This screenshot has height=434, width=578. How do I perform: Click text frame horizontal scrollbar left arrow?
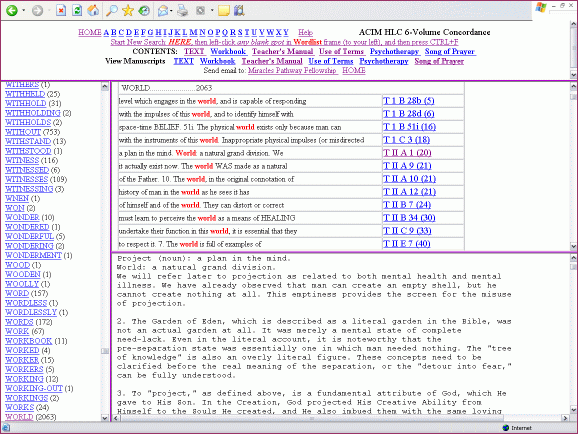point(116,418)
